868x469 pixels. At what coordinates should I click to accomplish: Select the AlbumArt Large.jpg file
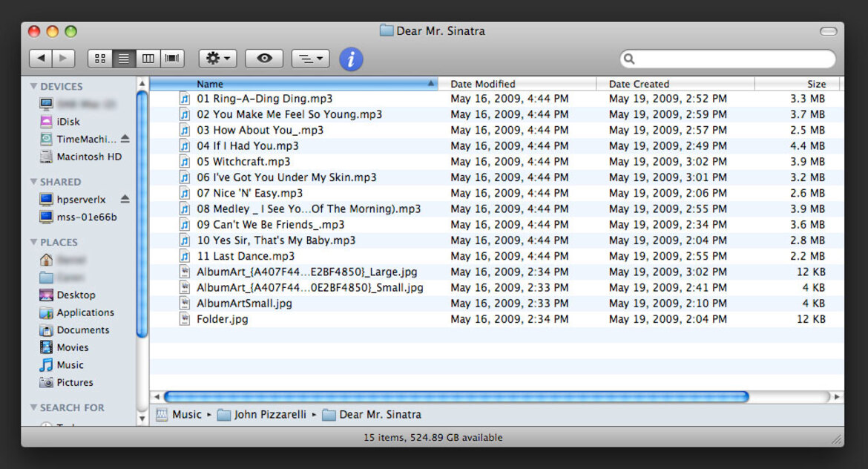point(307,272)
